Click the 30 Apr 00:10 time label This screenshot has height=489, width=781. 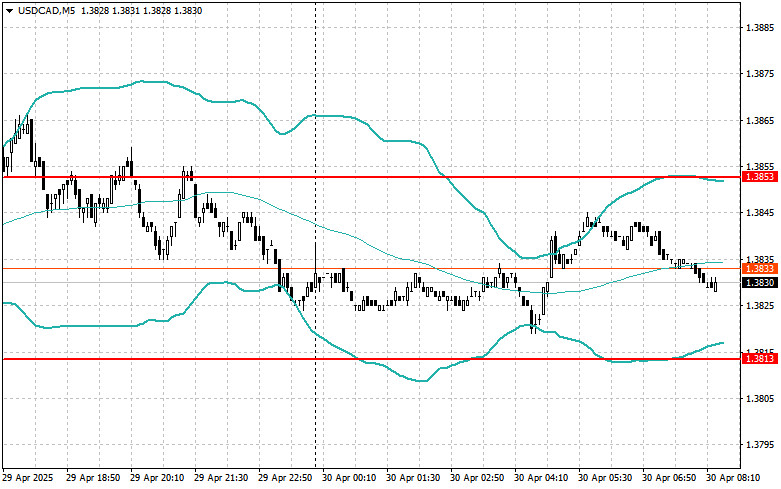click(x=349, y=478)
